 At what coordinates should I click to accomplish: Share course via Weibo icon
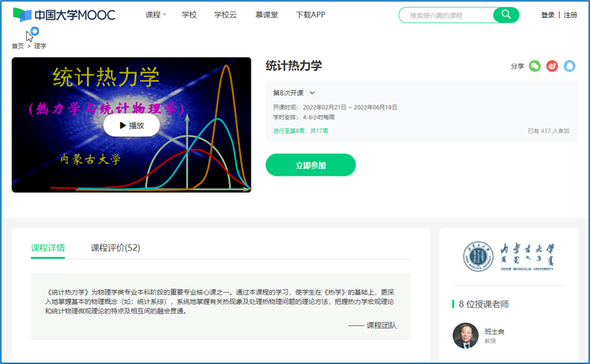tap(552, 66)
